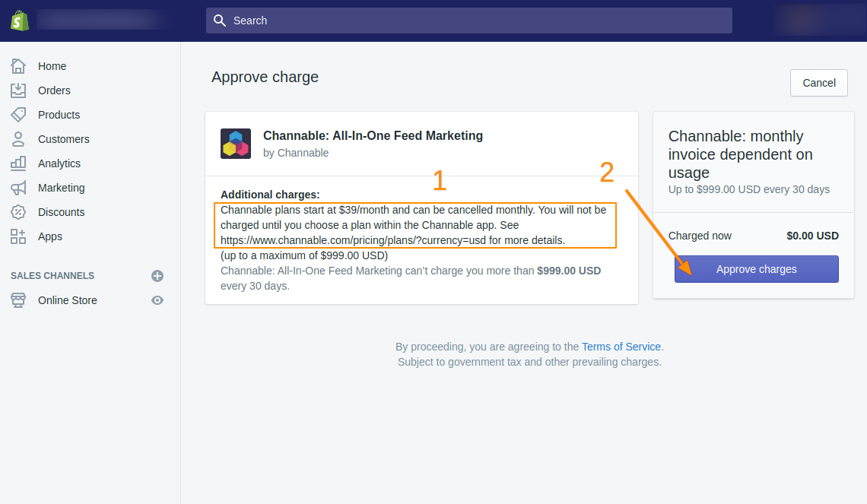Click the Shopify logo icon

tap(20, 21)
